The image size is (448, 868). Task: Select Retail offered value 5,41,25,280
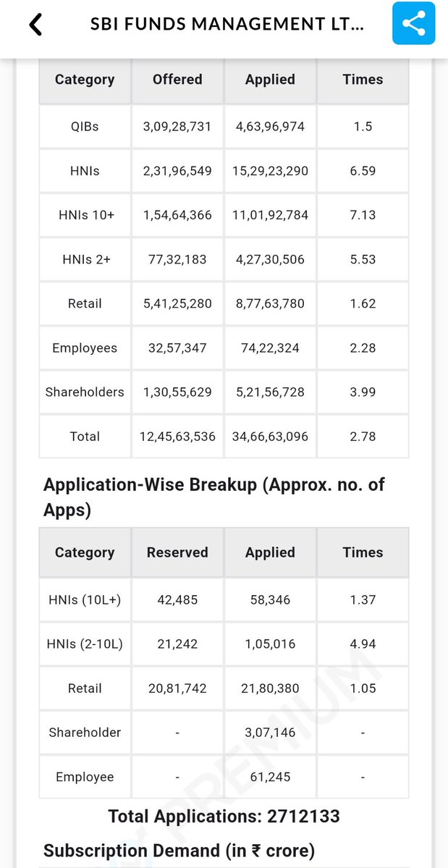click(177, 303)
